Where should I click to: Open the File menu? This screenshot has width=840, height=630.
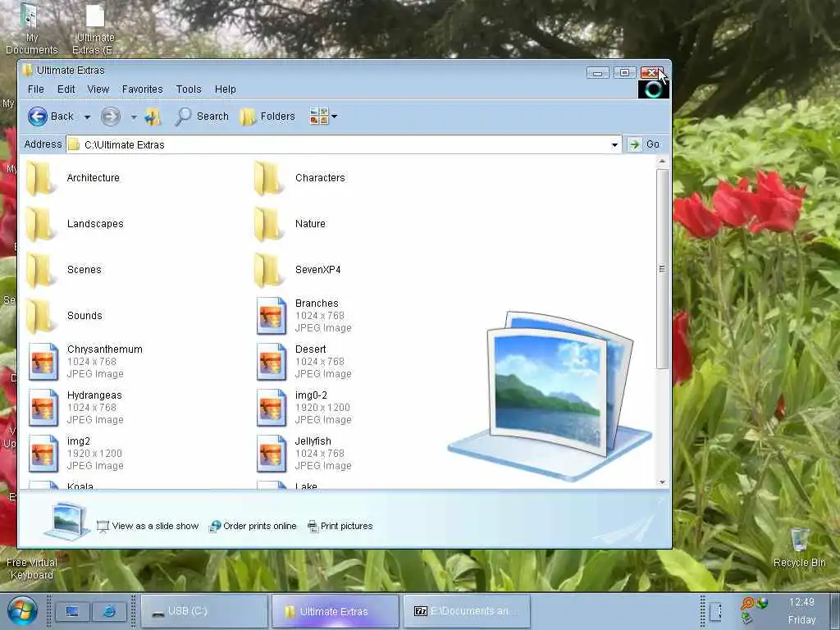[36, 89]
